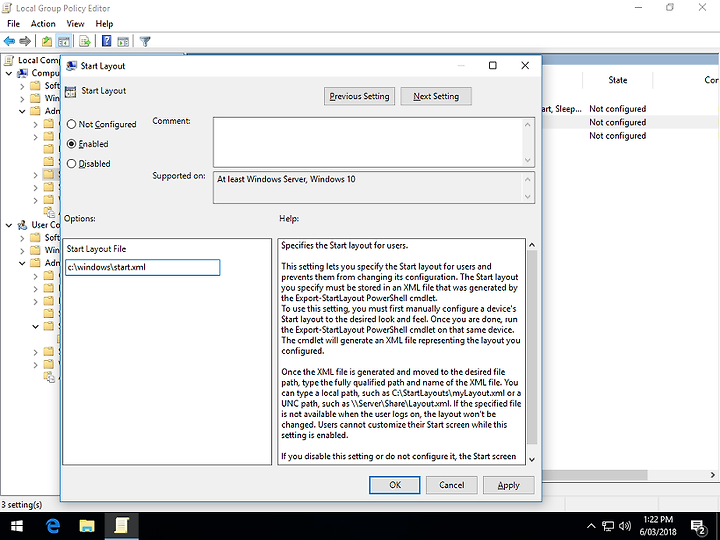Click the Computer Configuration node icon
The width and height of the screenshot is (720, 540).
(22, 73)
